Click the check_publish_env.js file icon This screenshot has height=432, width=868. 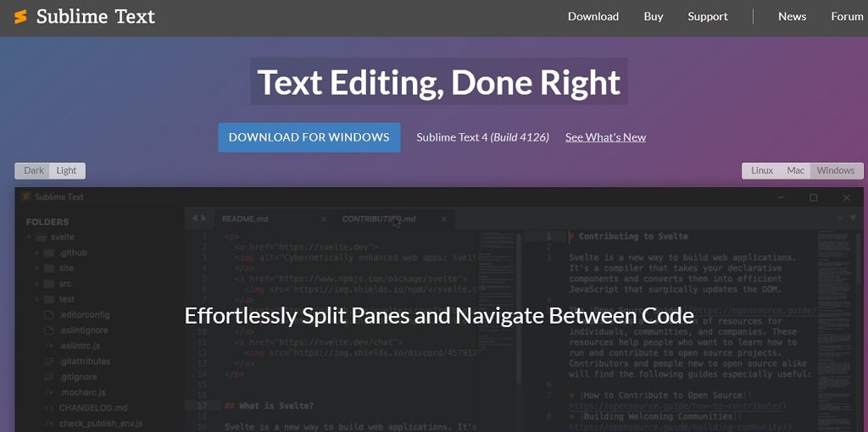pyautogui.click(x=48, y=424)
